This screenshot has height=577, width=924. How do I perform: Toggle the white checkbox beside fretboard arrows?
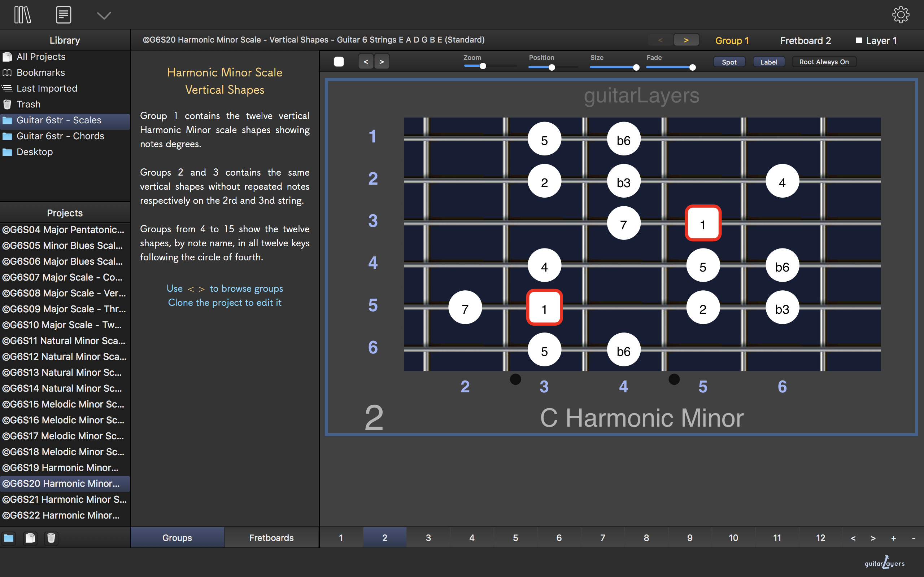point(339,62)
